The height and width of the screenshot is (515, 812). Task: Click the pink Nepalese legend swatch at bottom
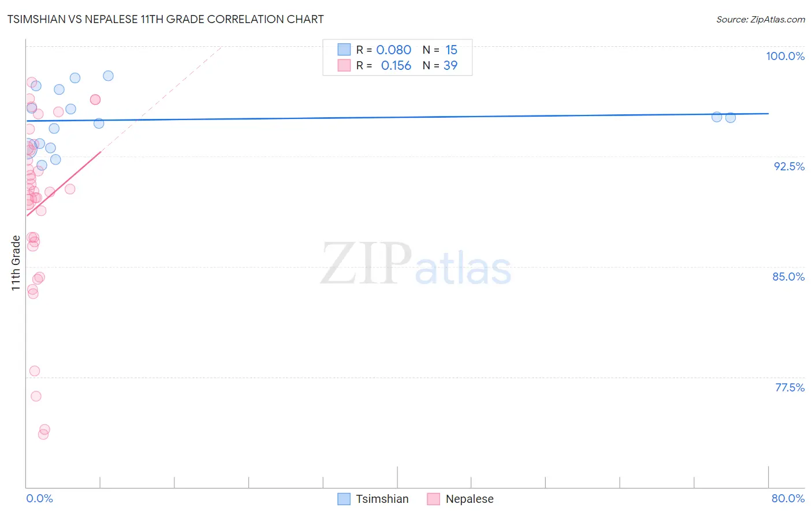tap(434, 499)
